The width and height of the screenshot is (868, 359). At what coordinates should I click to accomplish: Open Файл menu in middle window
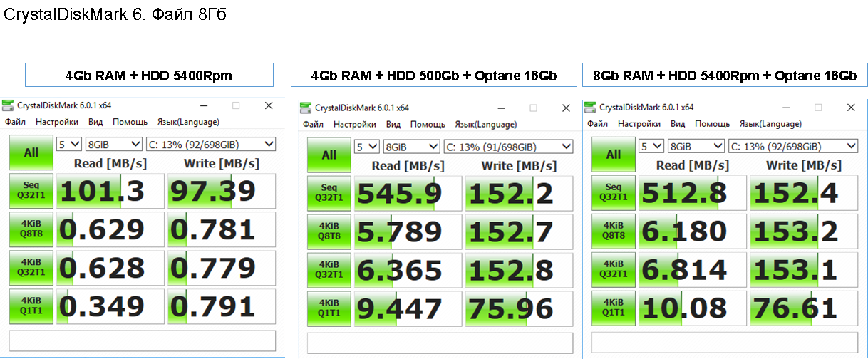pyautogui.click(x=314, y=124)
